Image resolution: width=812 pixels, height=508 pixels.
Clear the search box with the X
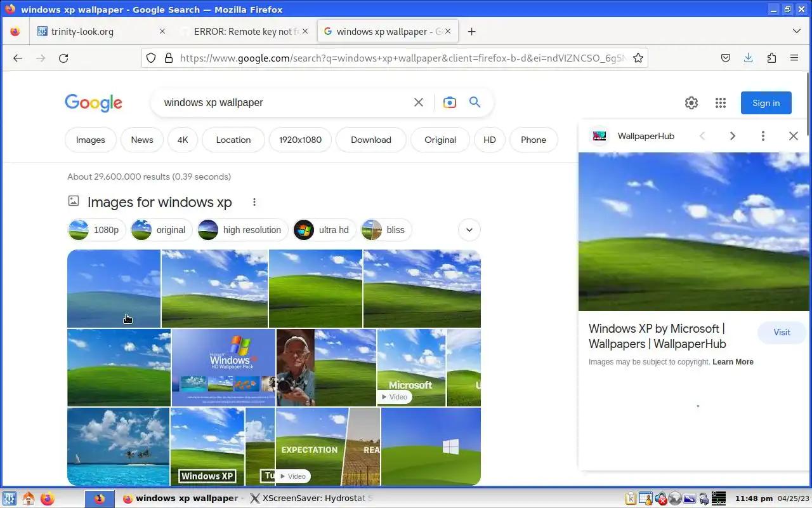click(419, 102)
